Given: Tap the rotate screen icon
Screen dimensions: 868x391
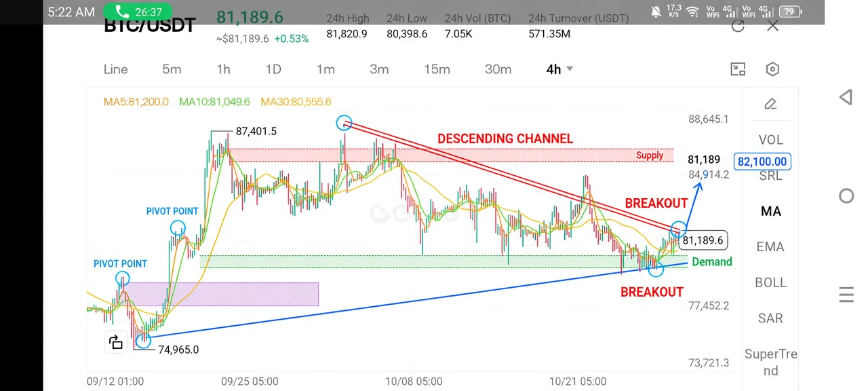Looking at the screenshot, I should pyautogui.click(x=116, y=342).
